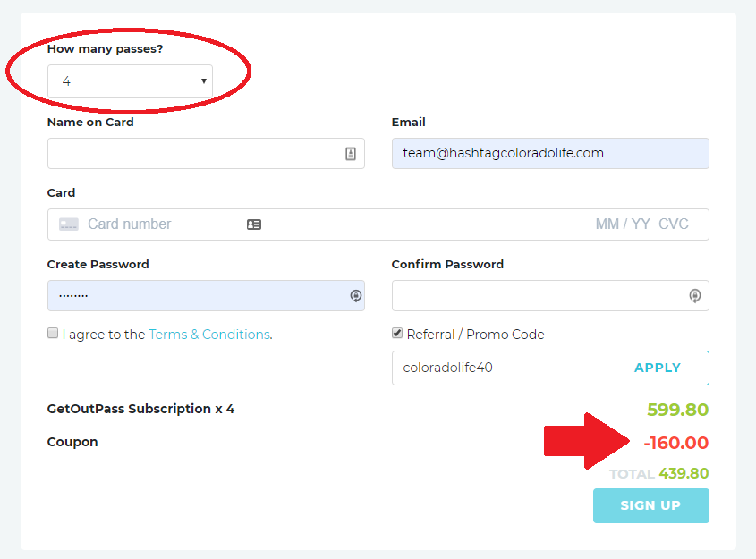Screen dimensions: 756x559
Task: Click the Email input field
Action: [550, 153]
